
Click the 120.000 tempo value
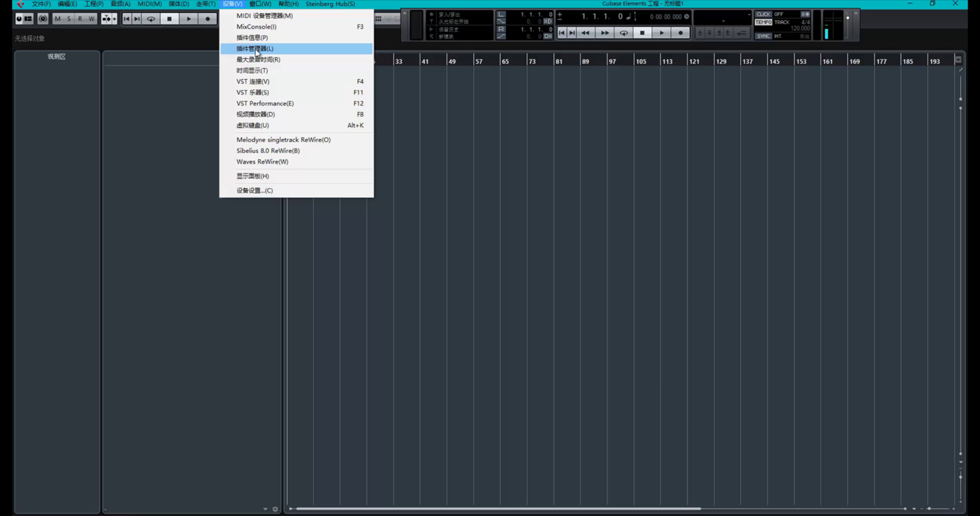click(x=800, y=29)
